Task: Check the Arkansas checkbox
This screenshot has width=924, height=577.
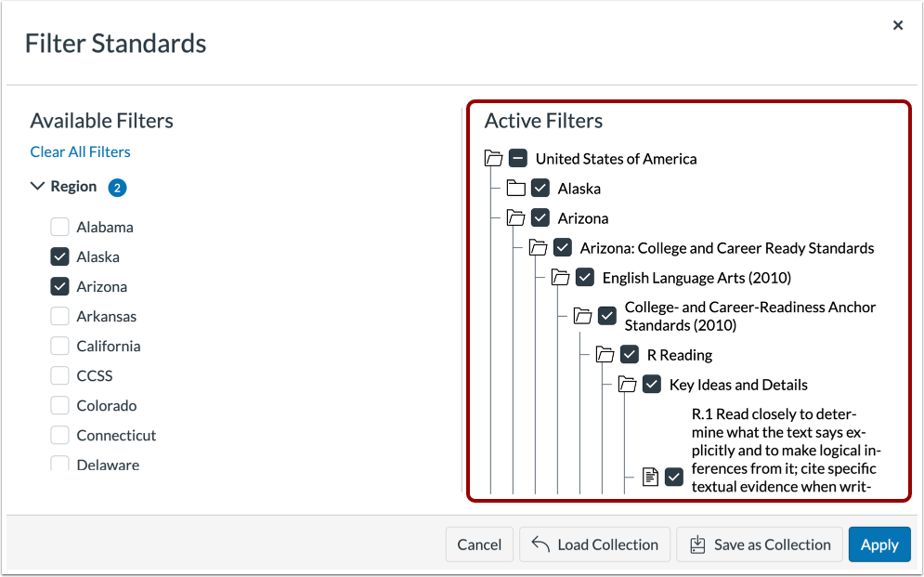Action: tap(59, 316)
